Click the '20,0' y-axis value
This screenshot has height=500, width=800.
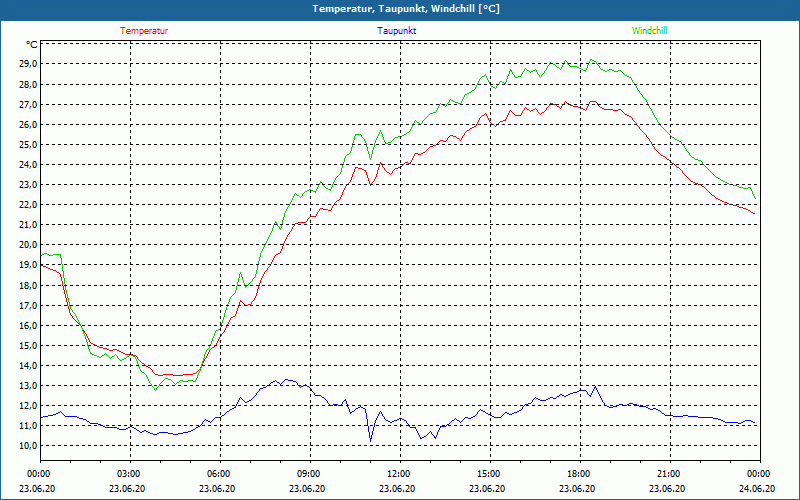(29, 245)
